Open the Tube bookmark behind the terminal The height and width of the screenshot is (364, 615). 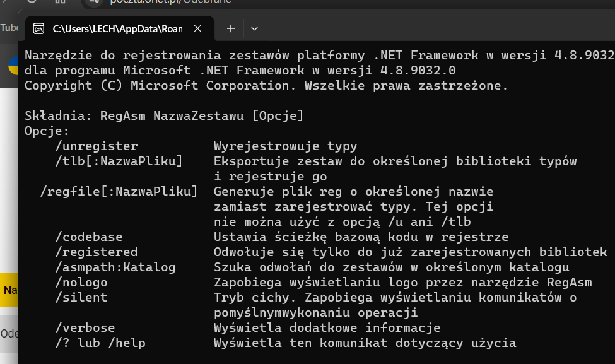(x=9, y=28)
